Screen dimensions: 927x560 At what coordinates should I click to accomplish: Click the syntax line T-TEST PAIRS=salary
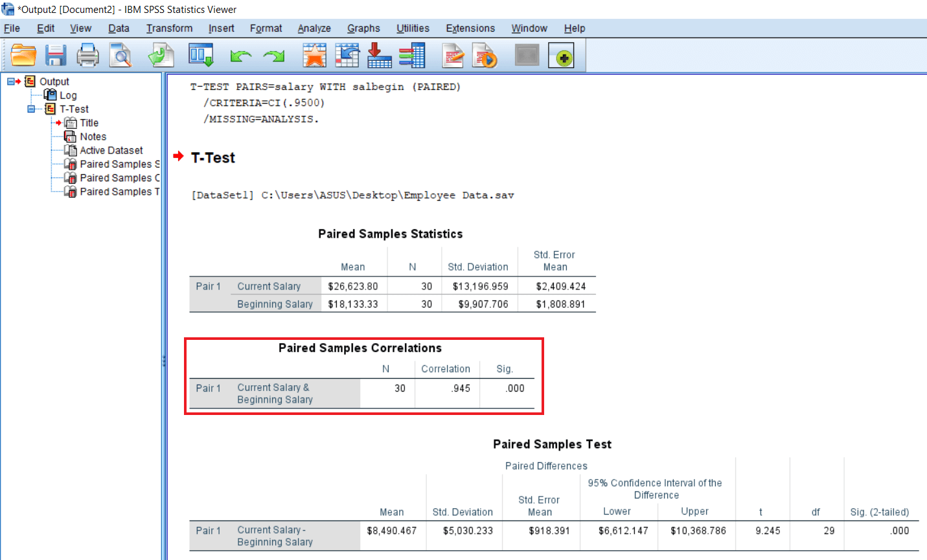click(x=325, y=87)
